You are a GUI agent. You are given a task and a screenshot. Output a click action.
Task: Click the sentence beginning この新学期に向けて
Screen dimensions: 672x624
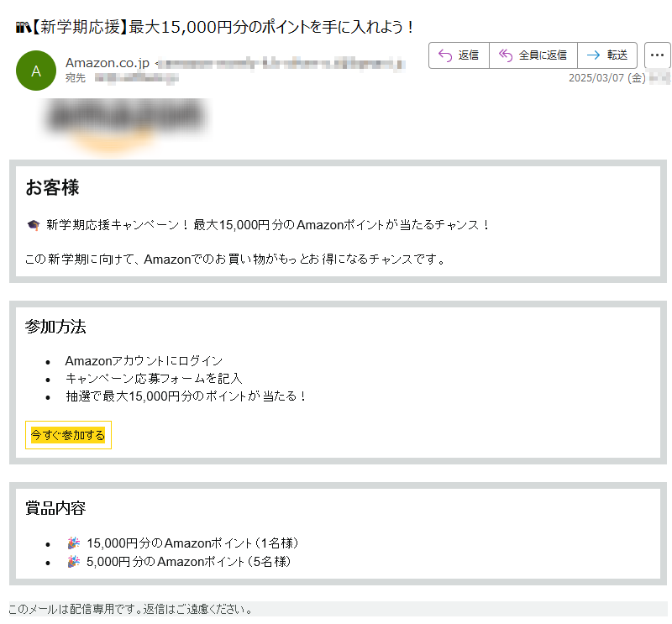click(236, 259)
